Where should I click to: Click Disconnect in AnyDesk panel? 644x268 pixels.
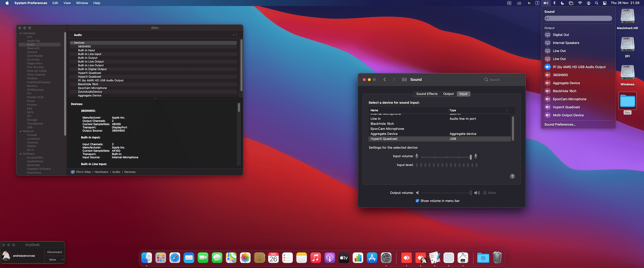coord(55,252)
